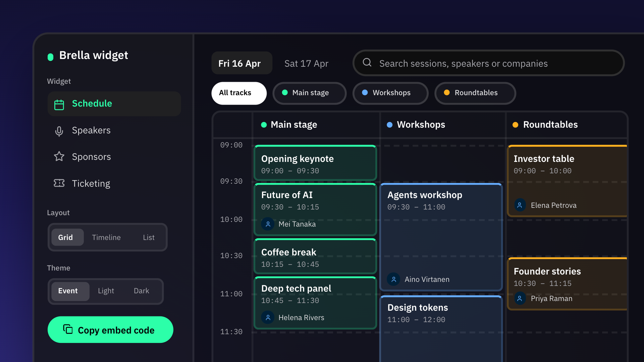Image resolution: width=644 pixels, height=362 pixels.
Task: Open the Coffee break session card
Action: pos(315,256)
